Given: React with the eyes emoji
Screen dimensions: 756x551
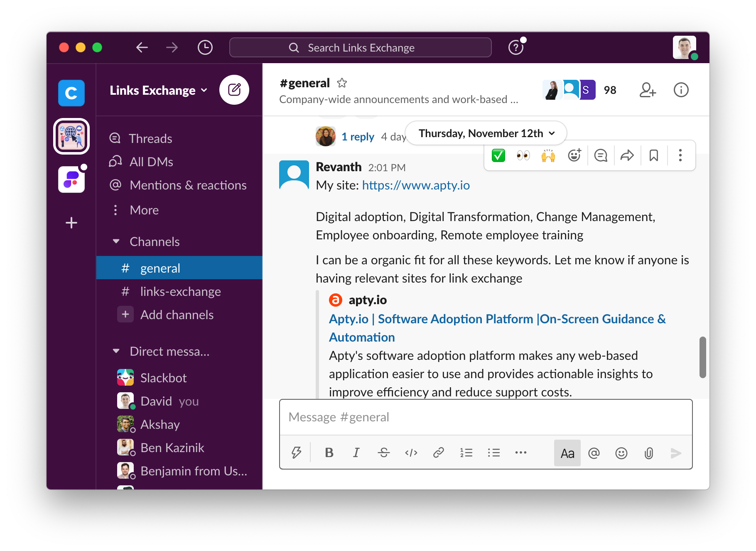Looking at the screenshot, I should [523, 155].
